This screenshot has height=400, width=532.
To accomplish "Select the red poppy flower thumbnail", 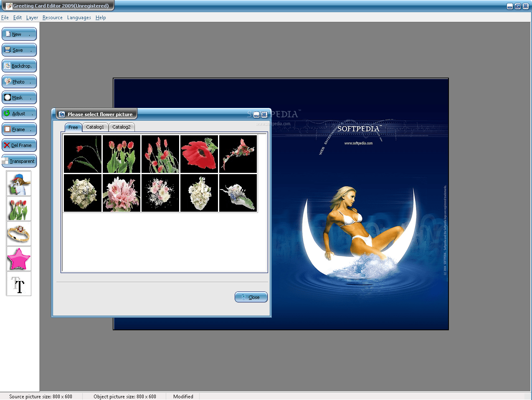I will pyautogui.click(x=199, y=154).
